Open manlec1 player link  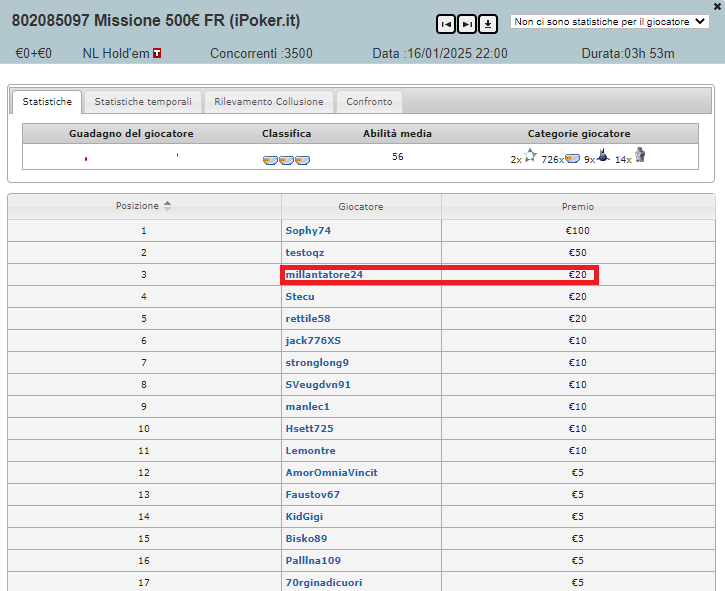click(307, 407)
